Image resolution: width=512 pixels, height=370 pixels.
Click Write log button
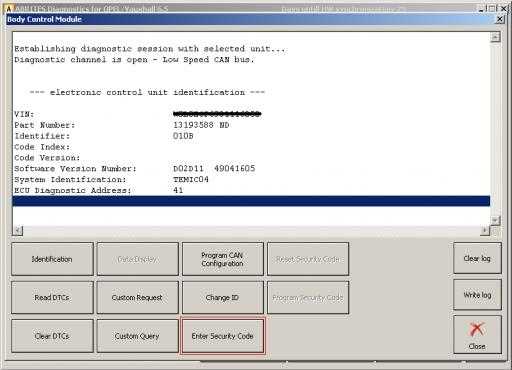point(477,295)
